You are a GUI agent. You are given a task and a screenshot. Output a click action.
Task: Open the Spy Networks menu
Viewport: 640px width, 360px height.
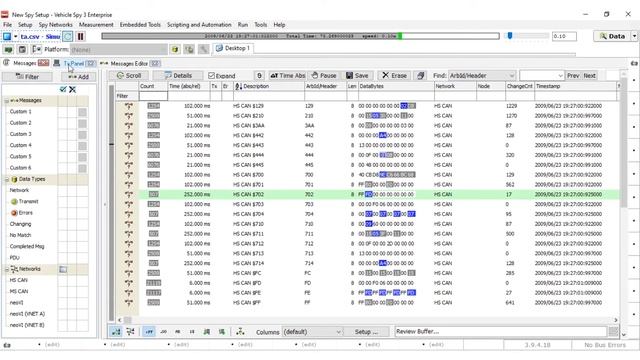[x=56, y=25]
